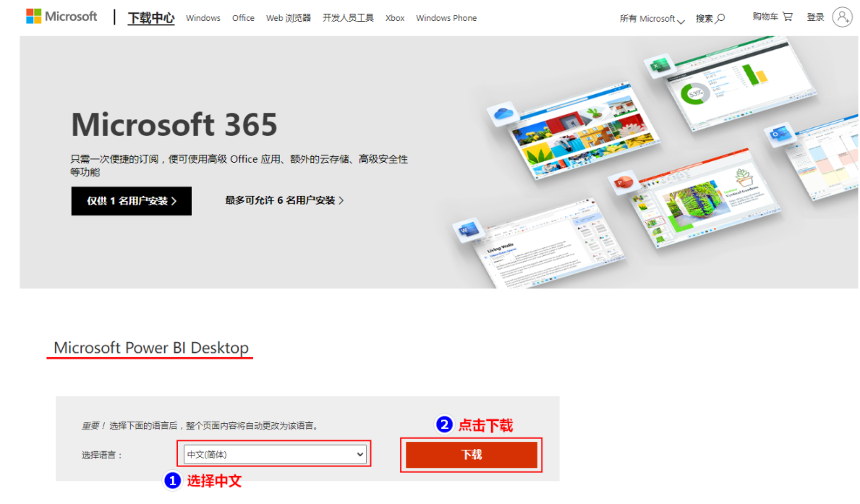Open the Windows menu item
Image resolution: width=860 pixels, height=504 pixels.
203,18
